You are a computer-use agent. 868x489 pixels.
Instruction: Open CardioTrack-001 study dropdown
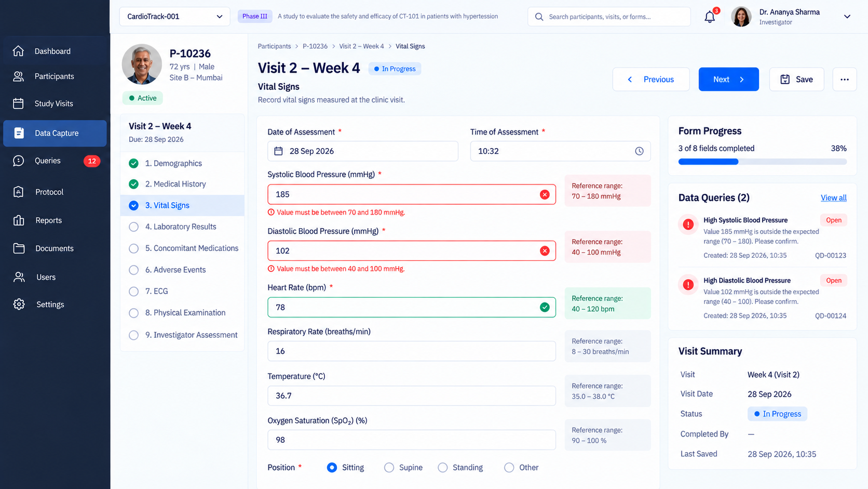pyautogui.click(x=175, y=17)
